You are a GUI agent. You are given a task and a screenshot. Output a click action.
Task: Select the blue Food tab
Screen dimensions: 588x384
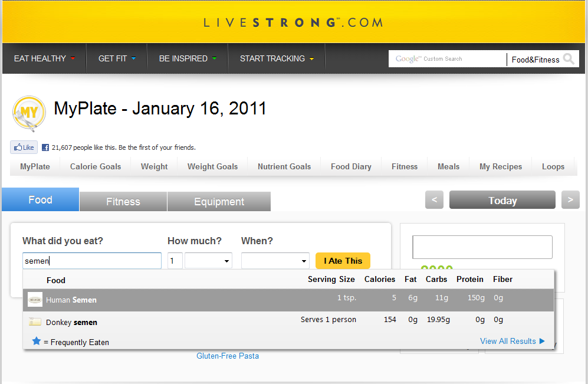click(41, 199)
